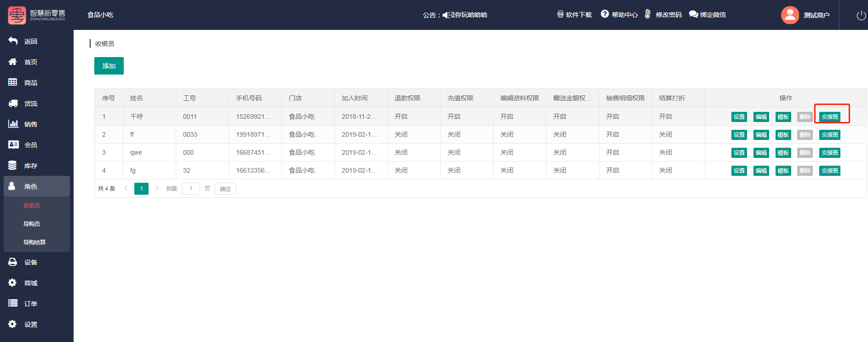Screen dimensions: 868x342
Task: Go to previous page arrow in pagination
Action: [126, 188]
